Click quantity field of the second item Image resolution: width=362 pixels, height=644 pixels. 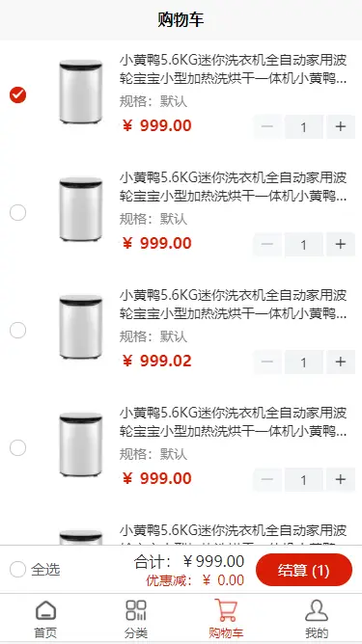(304, 244)
